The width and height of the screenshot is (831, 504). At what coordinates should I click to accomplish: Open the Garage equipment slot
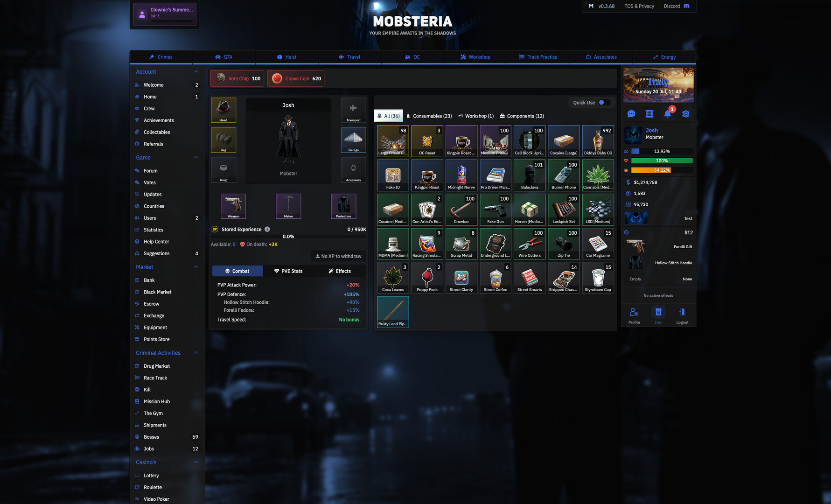353,140
